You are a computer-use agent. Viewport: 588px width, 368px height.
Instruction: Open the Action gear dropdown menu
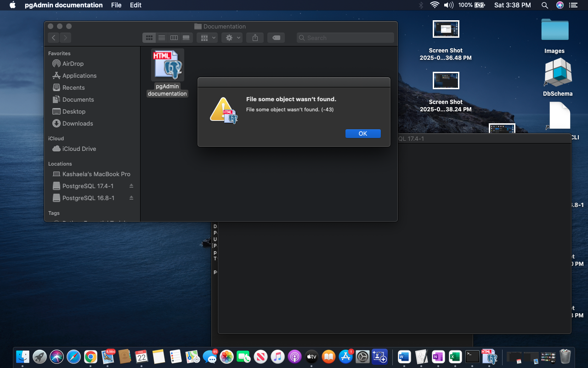pos(232,38)
